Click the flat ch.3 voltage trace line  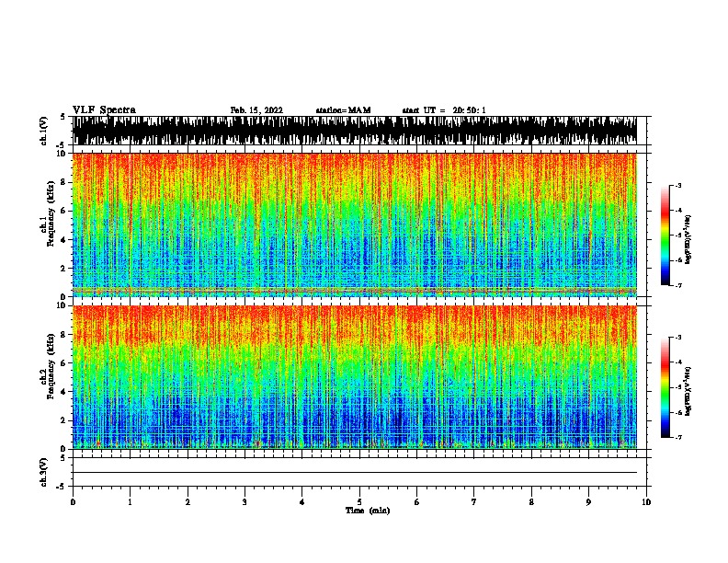355,473
